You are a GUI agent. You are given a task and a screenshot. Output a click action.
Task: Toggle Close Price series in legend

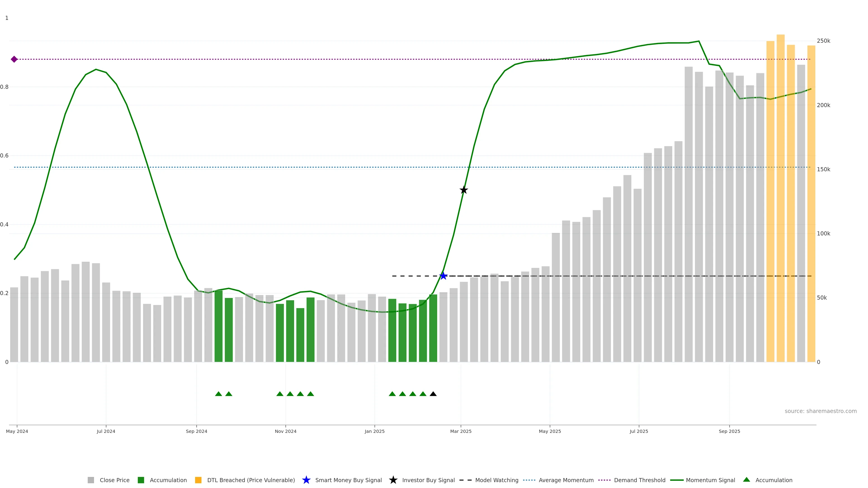pos(114,480)
